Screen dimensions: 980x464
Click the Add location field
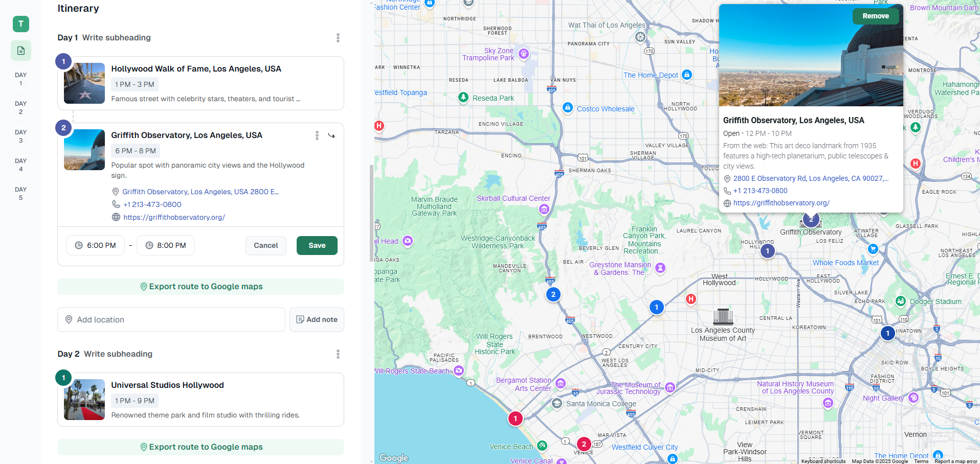click(171, 319)
